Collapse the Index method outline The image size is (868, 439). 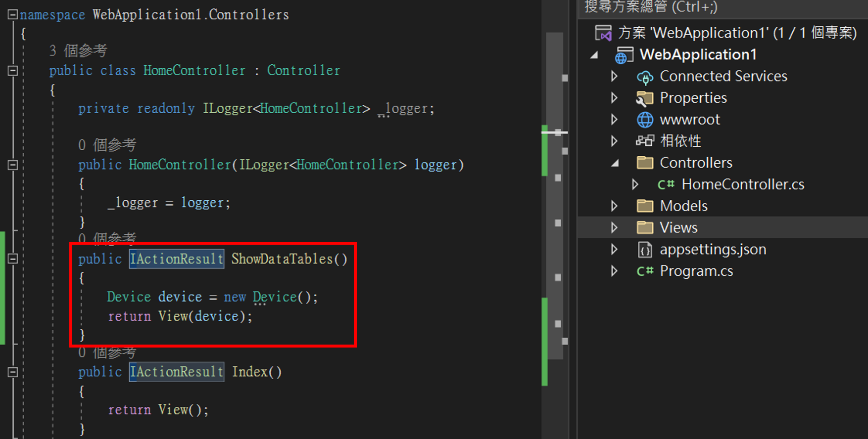pyautogui.click(x=13, y=372)
